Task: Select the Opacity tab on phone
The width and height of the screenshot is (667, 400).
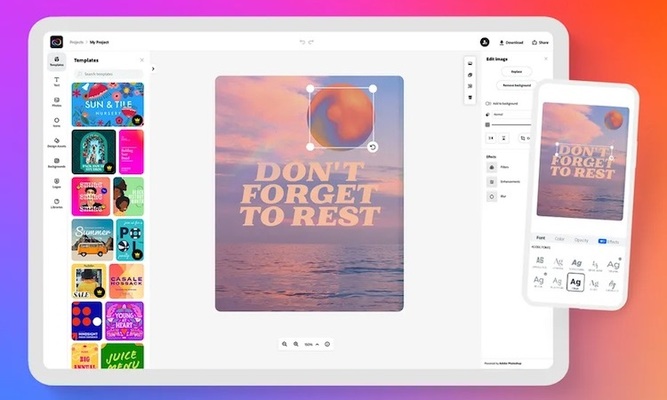Action: (x=581, y=240)
